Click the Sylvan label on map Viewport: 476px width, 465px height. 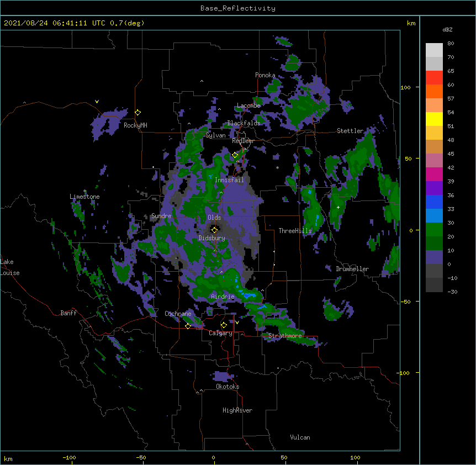tap(215, 135)
